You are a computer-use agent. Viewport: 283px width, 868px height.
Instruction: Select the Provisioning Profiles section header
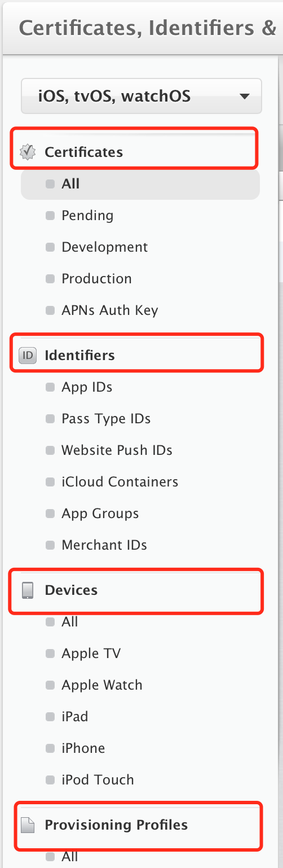coord(116,825)
